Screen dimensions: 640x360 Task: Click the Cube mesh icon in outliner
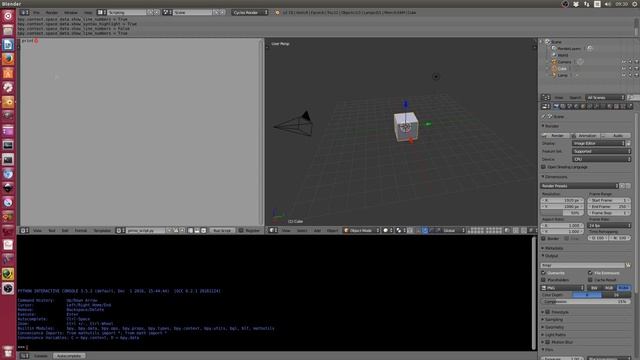click(554, 69)
